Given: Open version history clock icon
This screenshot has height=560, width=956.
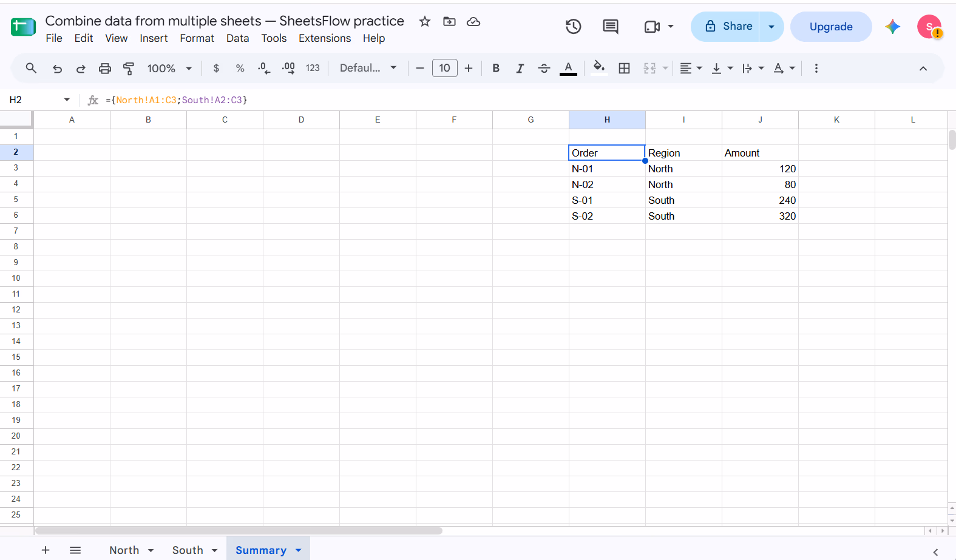Looking at the screenshot, I should coord(574,27).
